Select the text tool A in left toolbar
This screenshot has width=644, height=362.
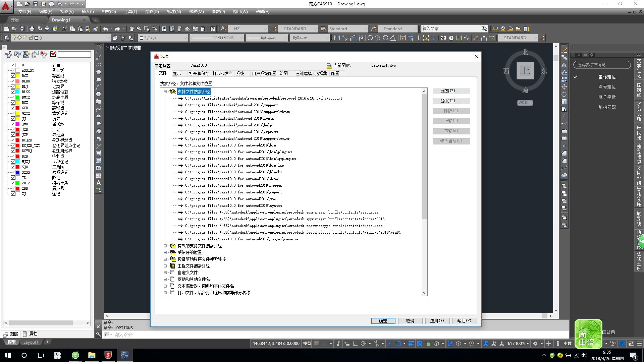(99, 183)
